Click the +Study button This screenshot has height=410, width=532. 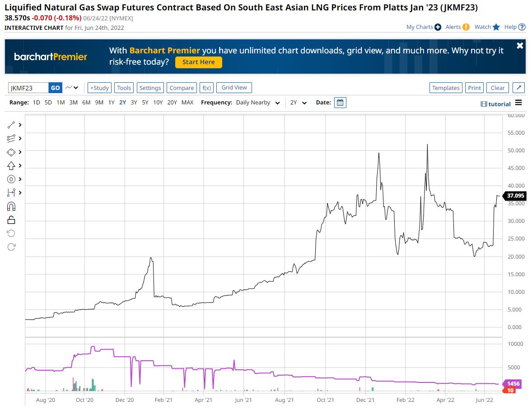(99, 88)
